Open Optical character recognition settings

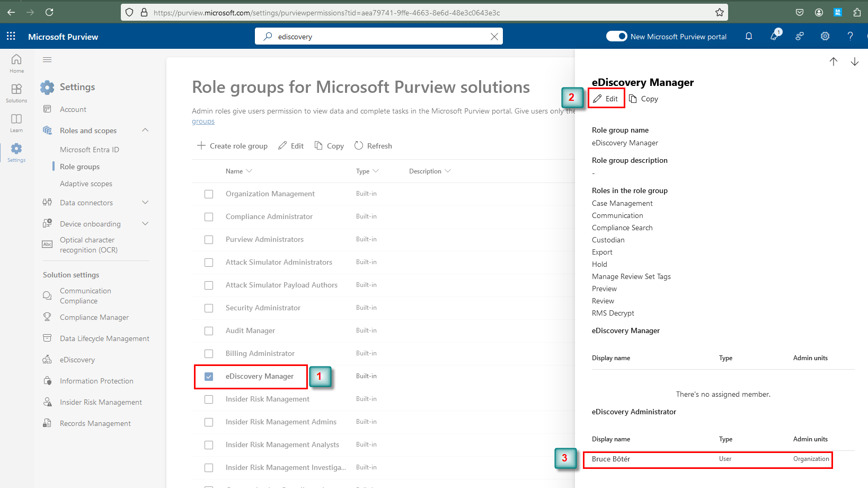88,245
